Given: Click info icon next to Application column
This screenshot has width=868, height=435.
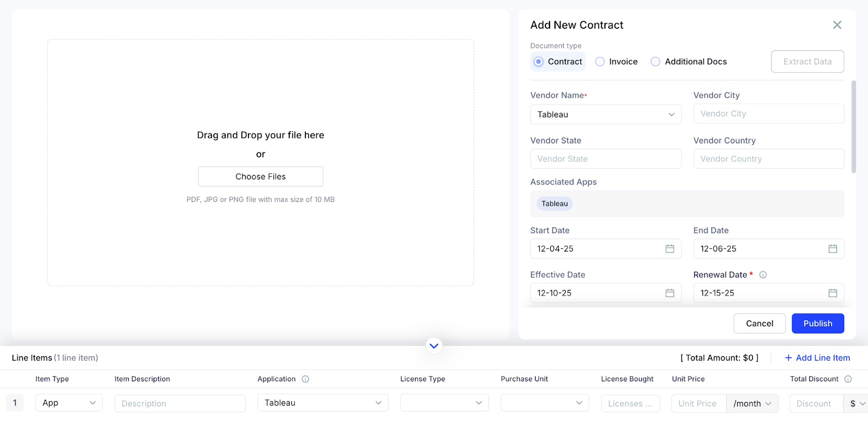Looking at the screenshot, I should [x=305, y=379].
